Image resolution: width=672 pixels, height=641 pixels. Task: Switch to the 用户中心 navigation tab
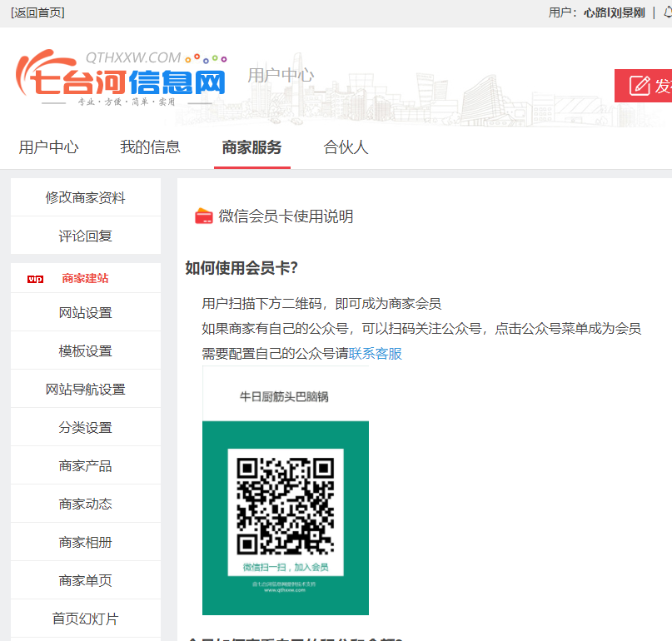pos(48,147)
